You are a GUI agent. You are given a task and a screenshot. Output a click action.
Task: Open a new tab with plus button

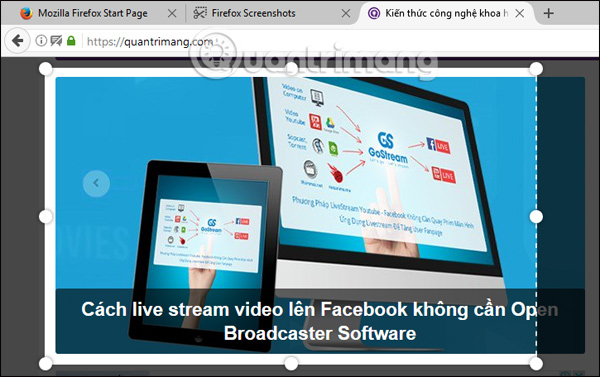point(549,13)
